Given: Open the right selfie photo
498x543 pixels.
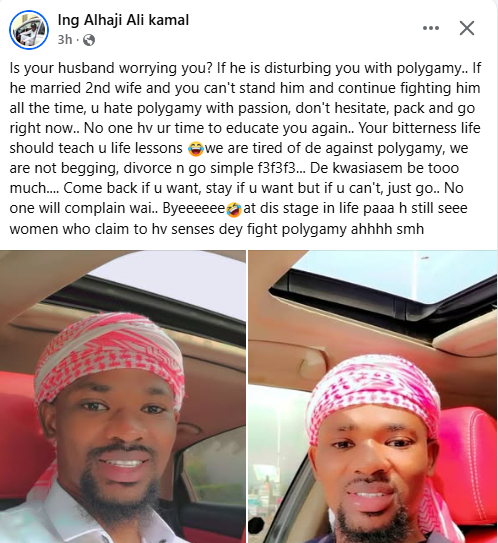Looking at the screenshot, I should (x=373, y=397).
